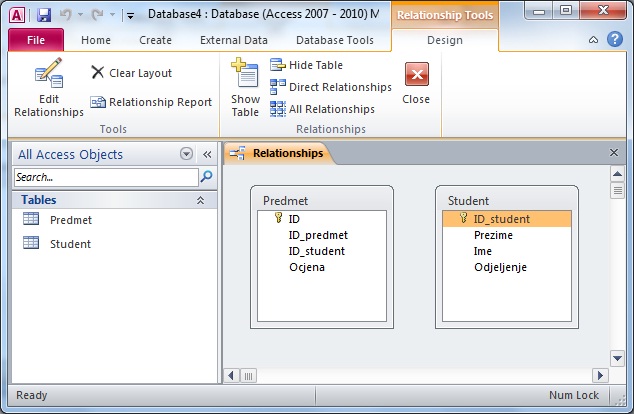Redo the last action
634x414 pixels.
97,15
